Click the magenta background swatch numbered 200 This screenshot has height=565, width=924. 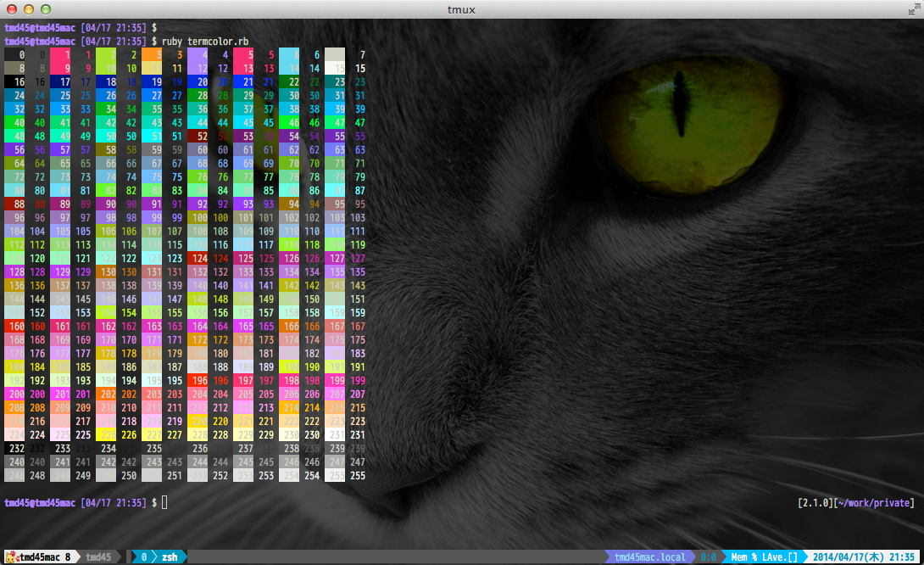click(x=14, y=394)
